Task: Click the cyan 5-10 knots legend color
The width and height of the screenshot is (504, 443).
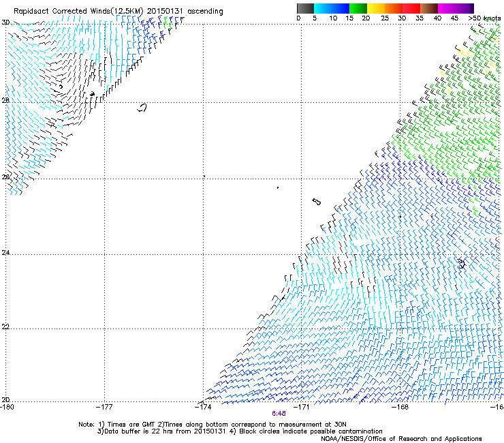Action: coord(323,8)
